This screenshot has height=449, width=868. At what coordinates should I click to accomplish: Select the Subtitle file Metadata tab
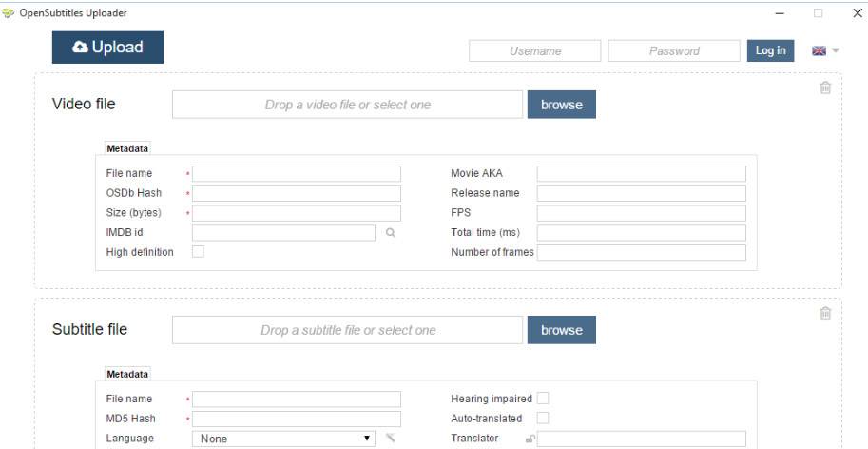click(x=127, y=374)
